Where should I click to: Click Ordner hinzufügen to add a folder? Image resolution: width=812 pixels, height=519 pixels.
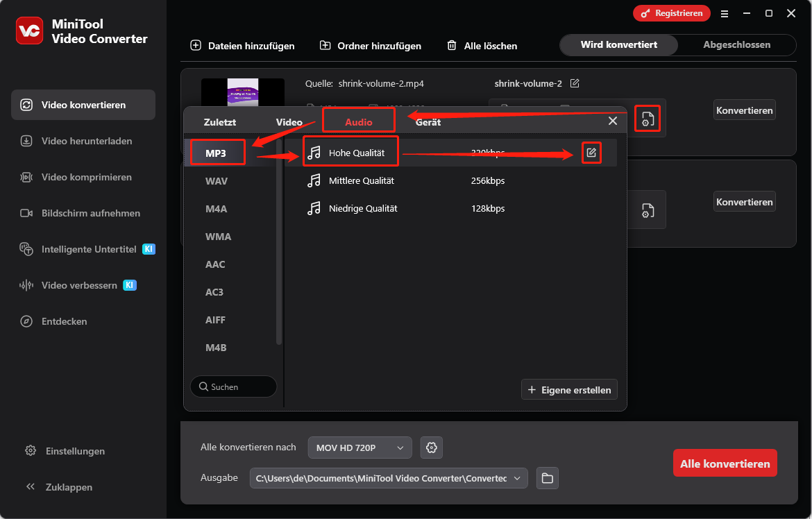pyautogui.click(x=371, y=46)
